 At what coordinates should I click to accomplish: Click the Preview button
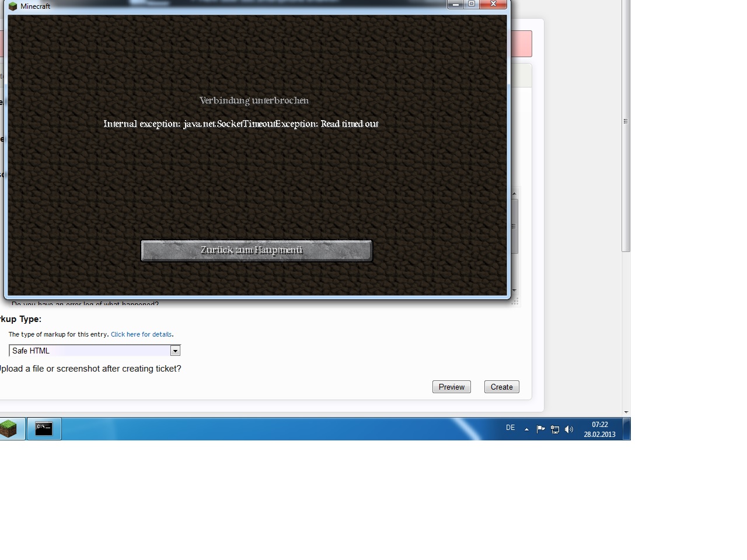pyautogui.click(x=451, y=387)
